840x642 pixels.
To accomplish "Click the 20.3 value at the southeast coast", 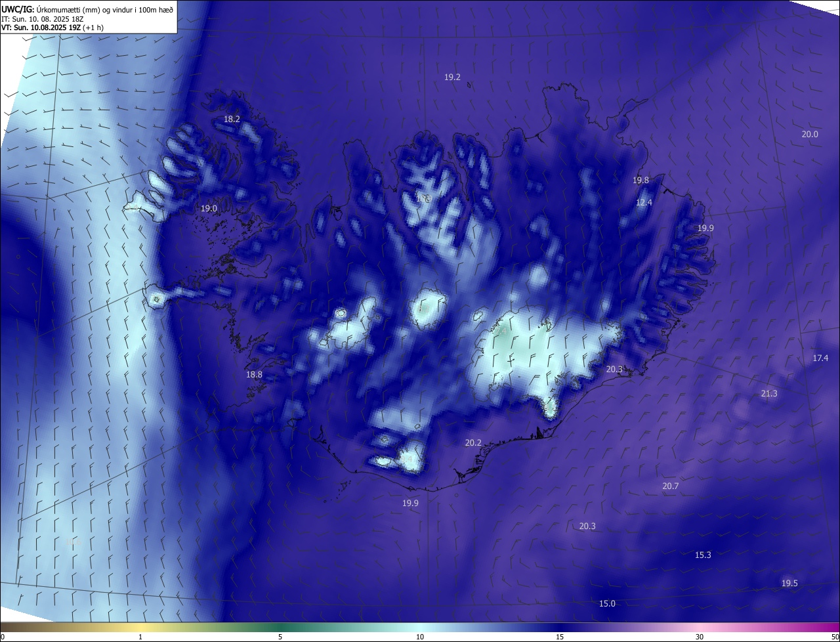I will click(x=614, y=370).
